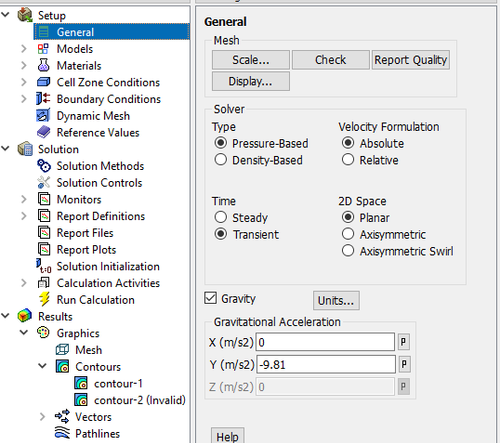Uncheck the Gravity checkbox
The width and height of the screenshot is (500, 443).
click(x=210, y=298)
